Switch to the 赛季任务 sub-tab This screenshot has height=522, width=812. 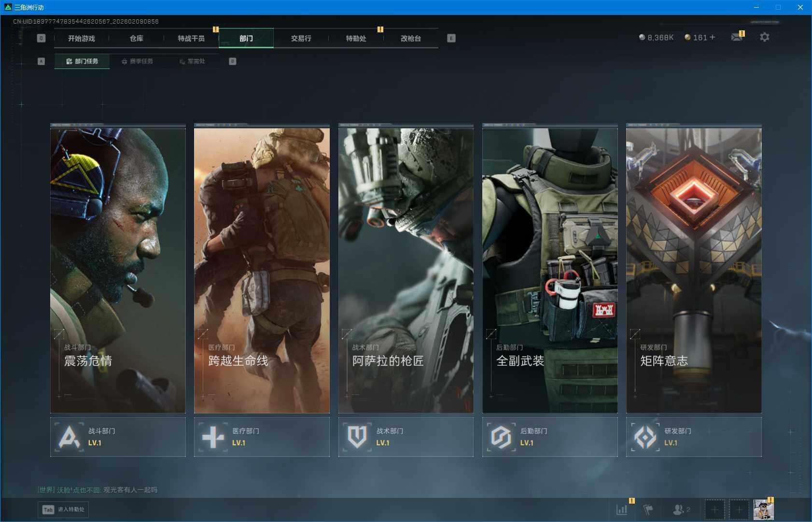pos(138,61)
